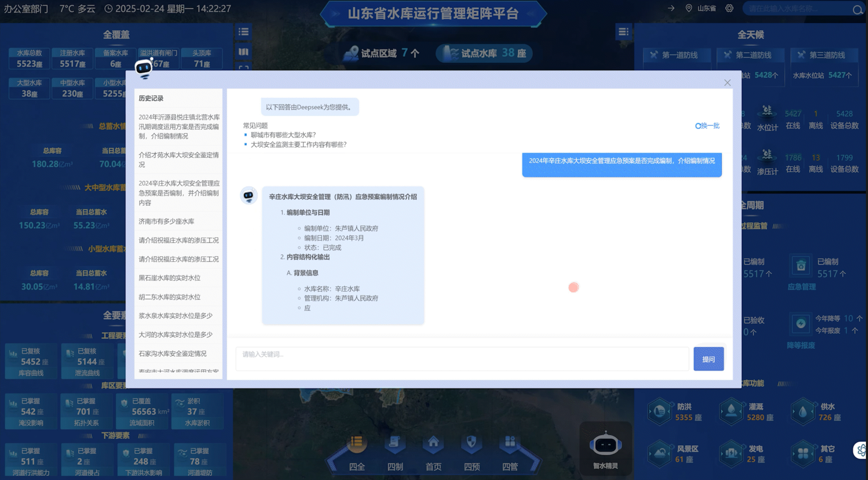Image resolution: width=868 pixels, height=480 pixels.
Task: Refresh suggestions with 换一批 link
Action: click(x=707, y=126)
